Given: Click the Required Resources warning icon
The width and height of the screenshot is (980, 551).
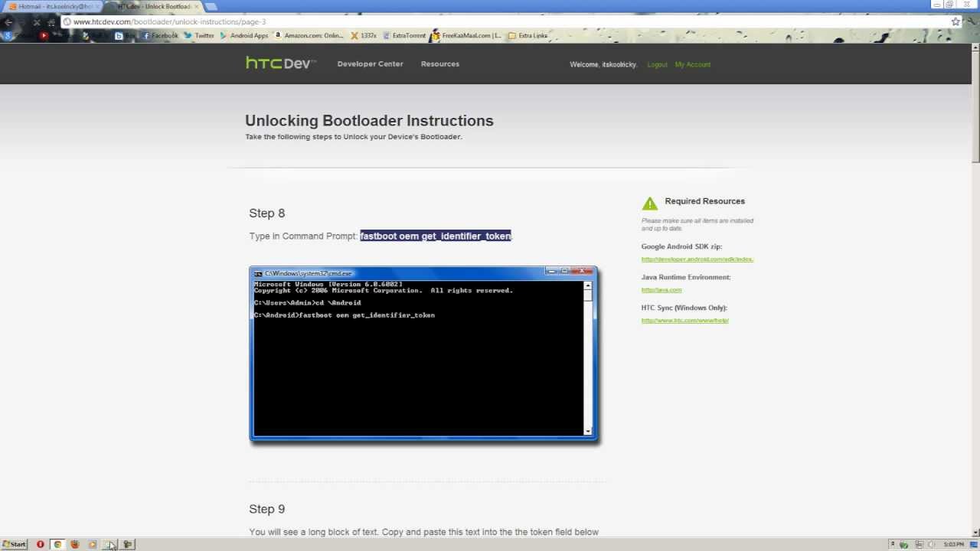Looking at the screenshot, I should [x=650, y=203].
